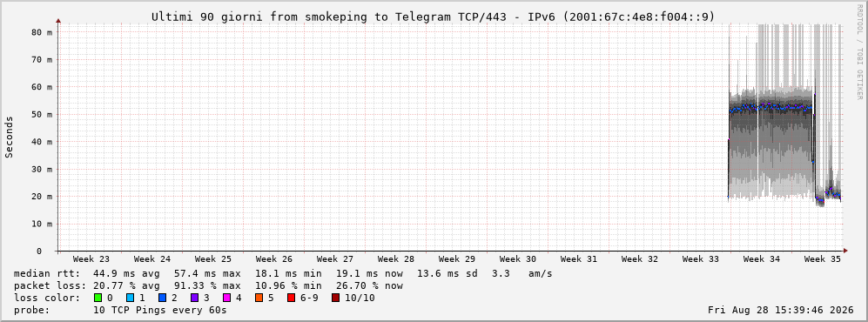The height and width of the screenshot is (322, 868).
Task: Click the Week 34 axis label
Action: point(761,259)
